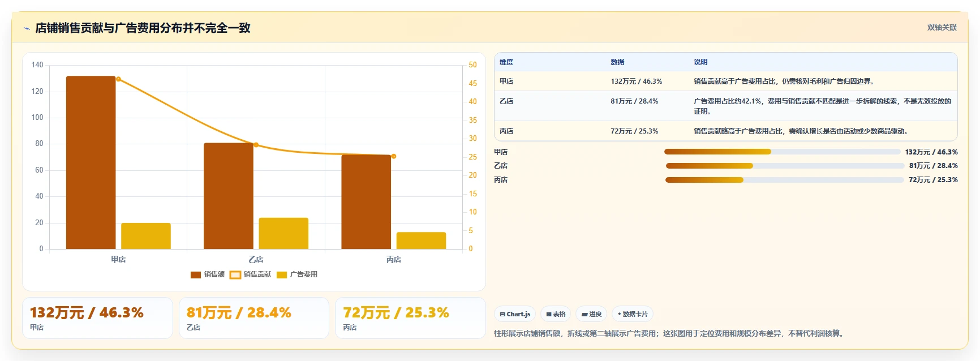
Task: Click table cell 72万元 / 25.3%
Action: [634, 131]
